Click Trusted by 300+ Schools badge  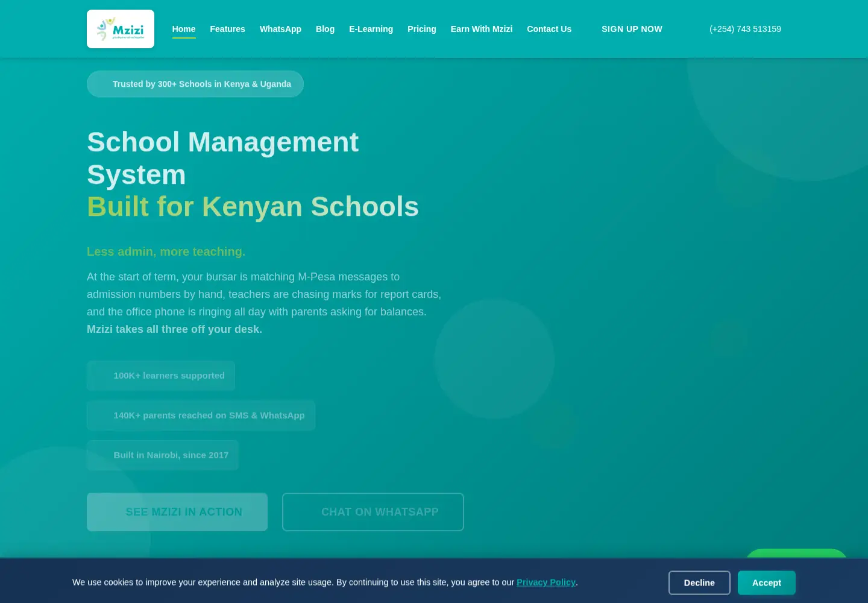(x=195, y=84)
